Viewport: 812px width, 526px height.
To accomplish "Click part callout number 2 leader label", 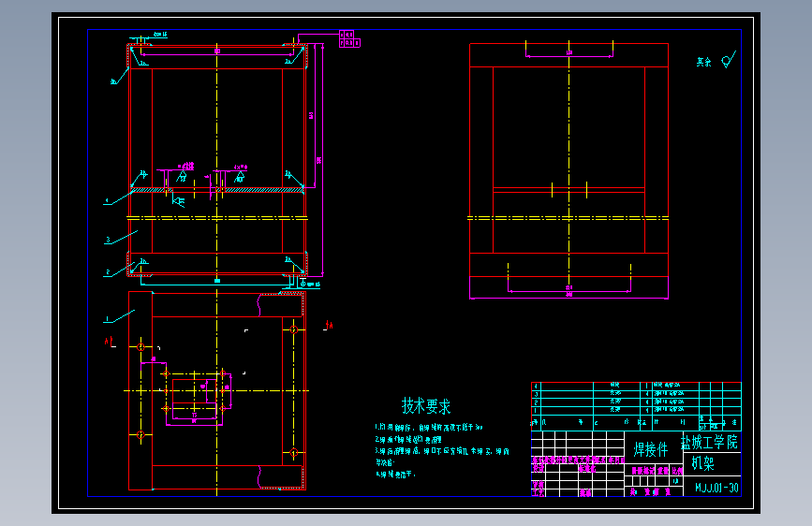I will pos(108,272).
